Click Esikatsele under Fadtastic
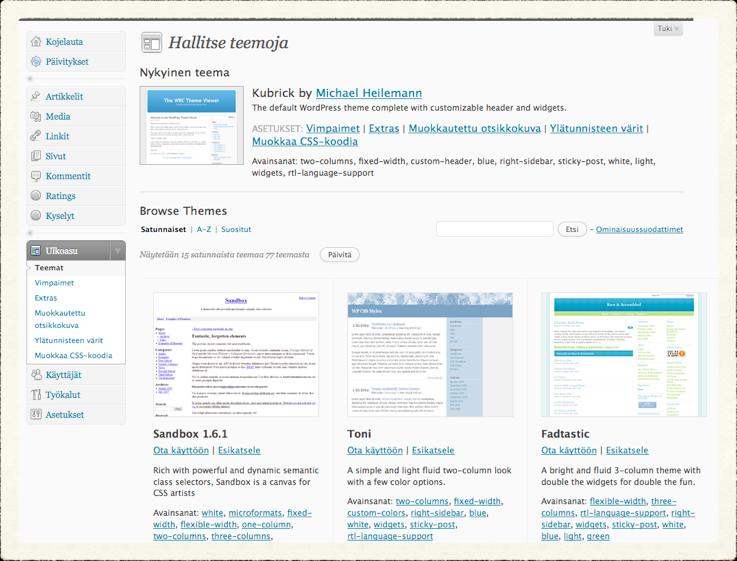The height and width of the screenshot is (561, 737). [x=627, y=450]
